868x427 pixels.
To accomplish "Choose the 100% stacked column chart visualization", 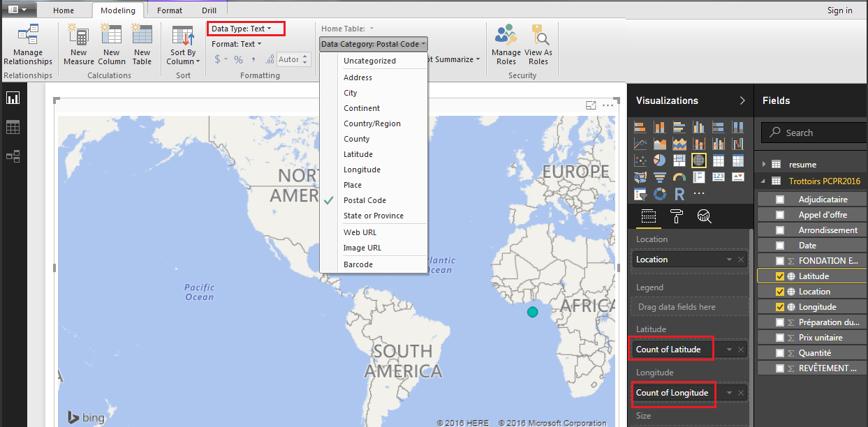I will click(x=737, y=127).
